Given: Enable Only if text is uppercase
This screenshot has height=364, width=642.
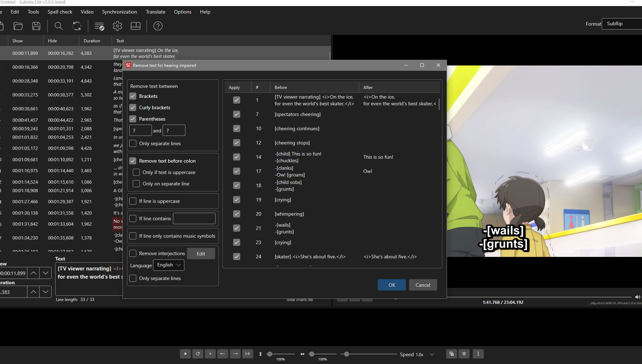Looking at the screenshot, I should [x=136, y=172].
